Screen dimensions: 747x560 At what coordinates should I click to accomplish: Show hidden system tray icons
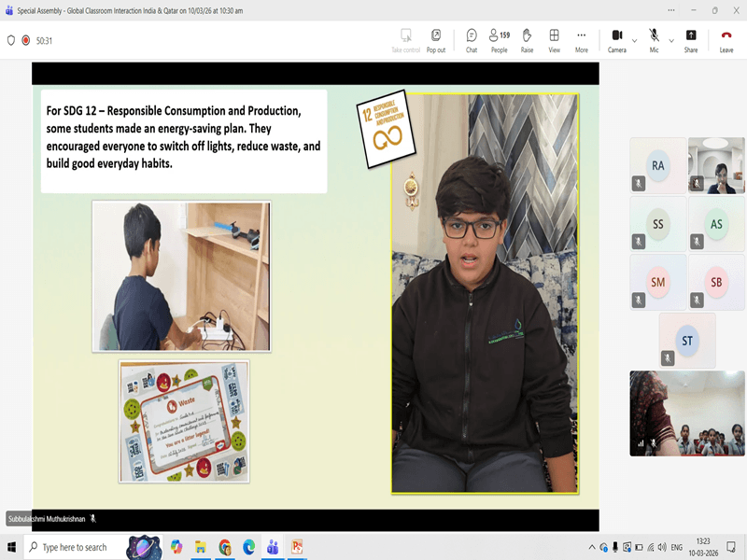point(591,547)
